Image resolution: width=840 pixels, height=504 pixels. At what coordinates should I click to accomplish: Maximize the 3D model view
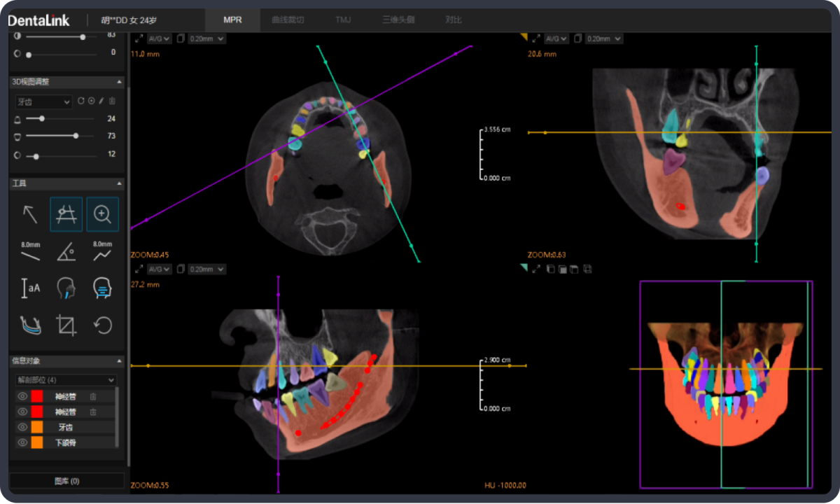click(x=536, y=269)
